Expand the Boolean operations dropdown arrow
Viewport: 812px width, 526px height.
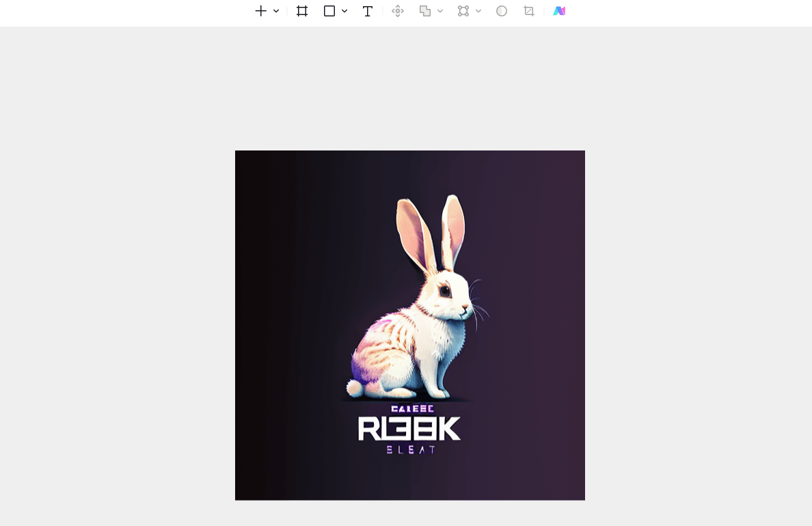pyautogui.click(x=440, y=11)
